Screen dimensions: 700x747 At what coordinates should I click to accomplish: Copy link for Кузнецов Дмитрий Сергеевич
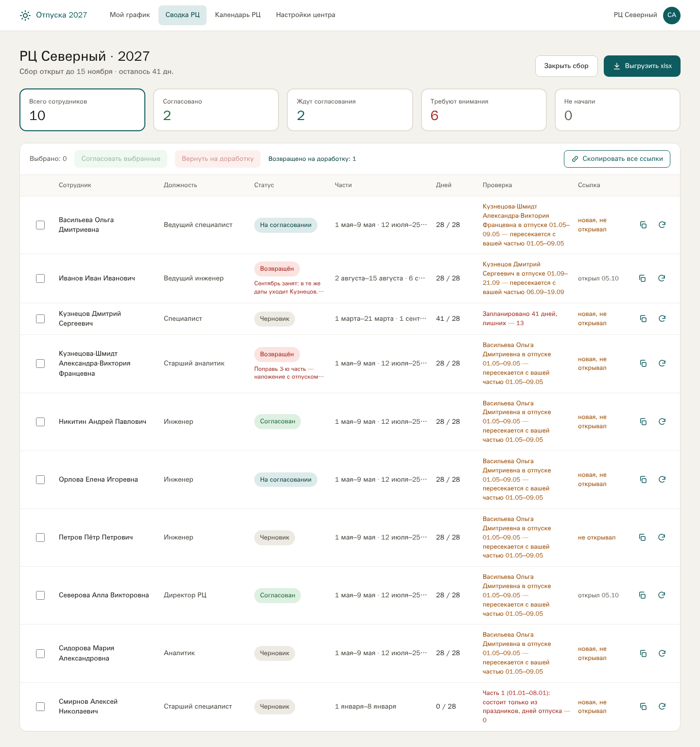[643, 319]
